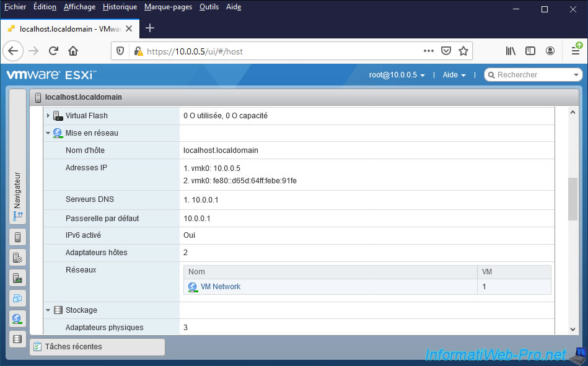Image resolution: width=588 pixels, height=366 pixels.
Task: Expand the Virtual Flash section
Action: (x=48, y=115)
